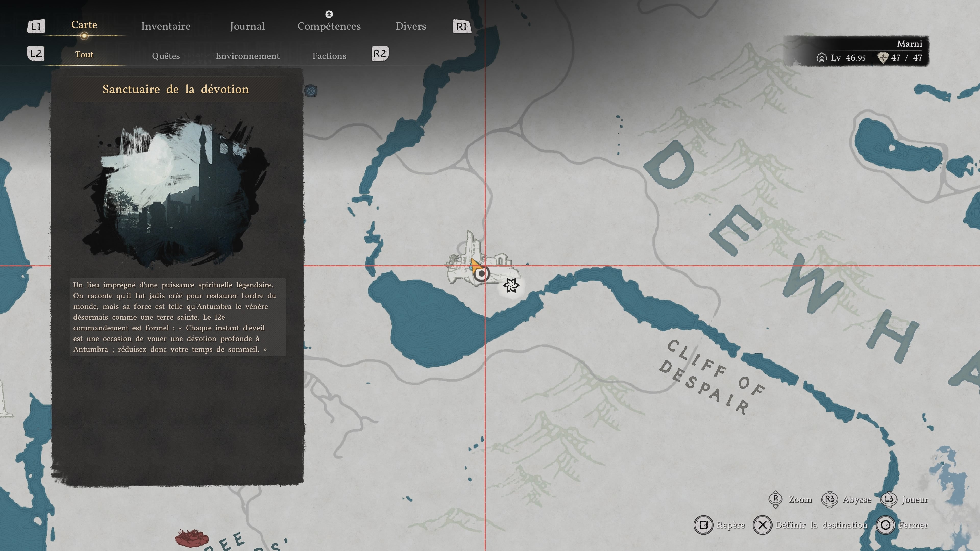This screenshot has width=980, height=551.
Task: Select the faded map icon beside the info panel
Action: pyautogui.click(x=311, y=91)
